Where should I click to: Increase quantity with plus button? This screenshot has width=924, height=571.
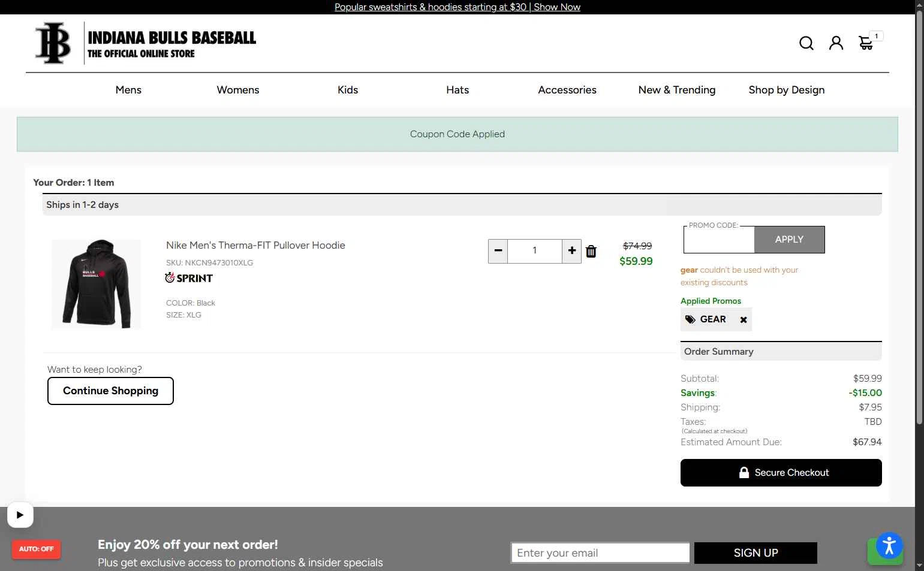(572, 251)
